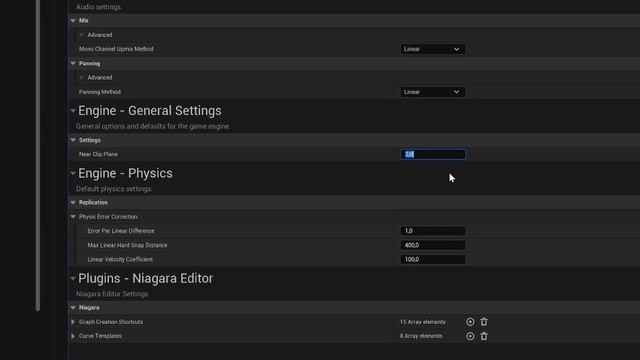
Task: Collapse the Plugins - Niagara Editor section
Action: (x=73, y=278)
